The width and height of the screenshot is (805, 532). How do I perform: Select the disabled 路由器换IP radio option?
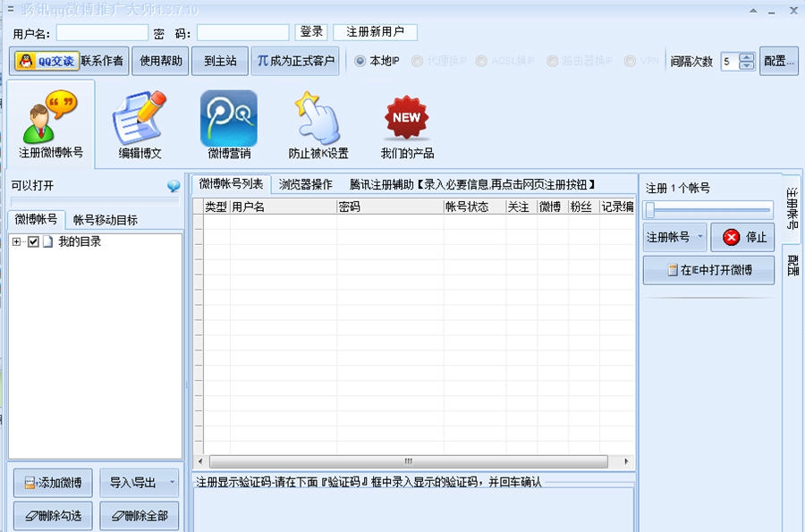click(x=552, y=61)
